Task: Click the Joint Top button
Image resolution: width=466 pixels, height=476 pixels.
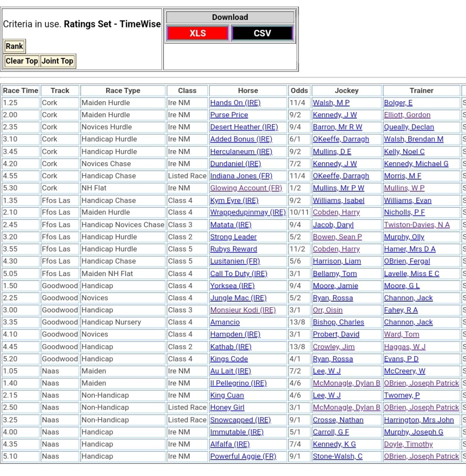Action: pyautogui.click(x=57, y=61)
